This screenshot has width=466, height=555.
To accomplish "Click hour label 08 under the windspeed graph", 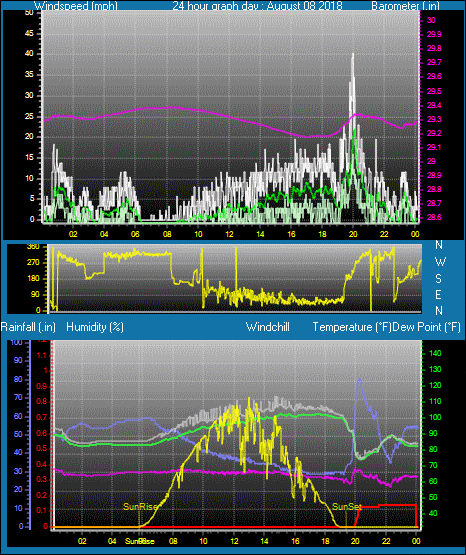I will coord(167,234).
